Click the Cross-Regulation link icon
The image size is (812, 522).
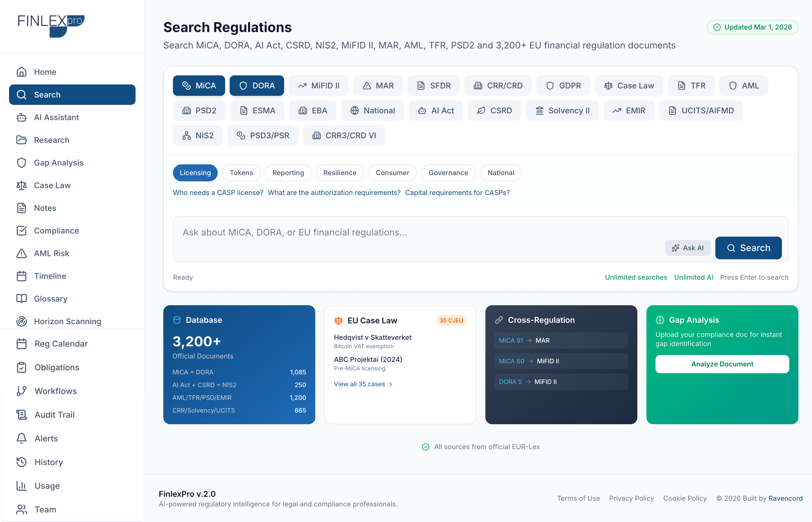(499, 320)
